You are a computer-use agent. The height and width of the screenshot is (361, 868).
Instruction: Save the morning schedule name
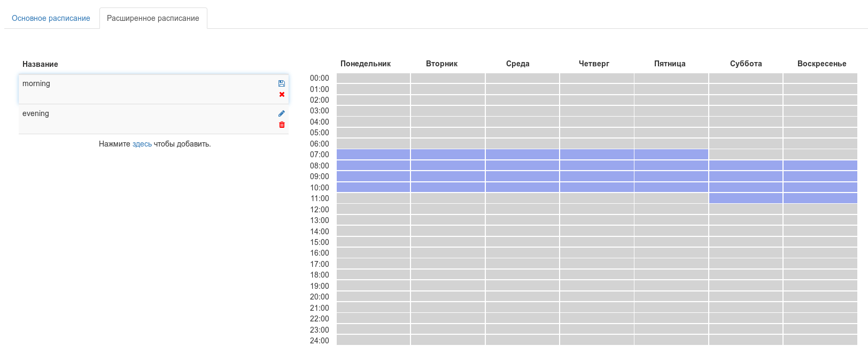[x=282, y=83]
